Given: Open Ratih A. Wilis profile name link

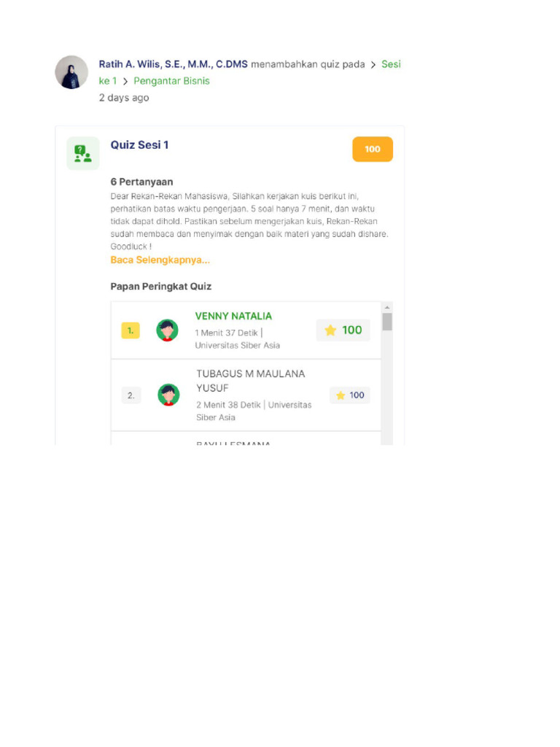Looking at the screenshot, I should click(x=173, y=64).
